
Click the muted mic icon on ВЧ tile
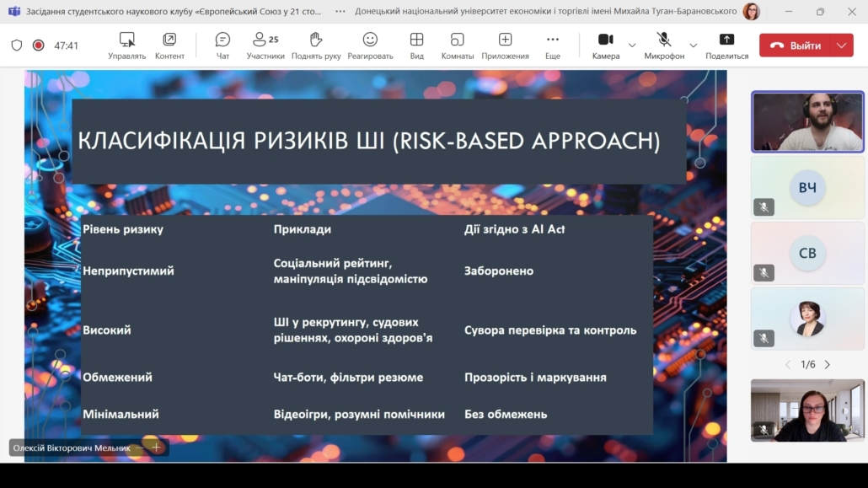[764, 207]
